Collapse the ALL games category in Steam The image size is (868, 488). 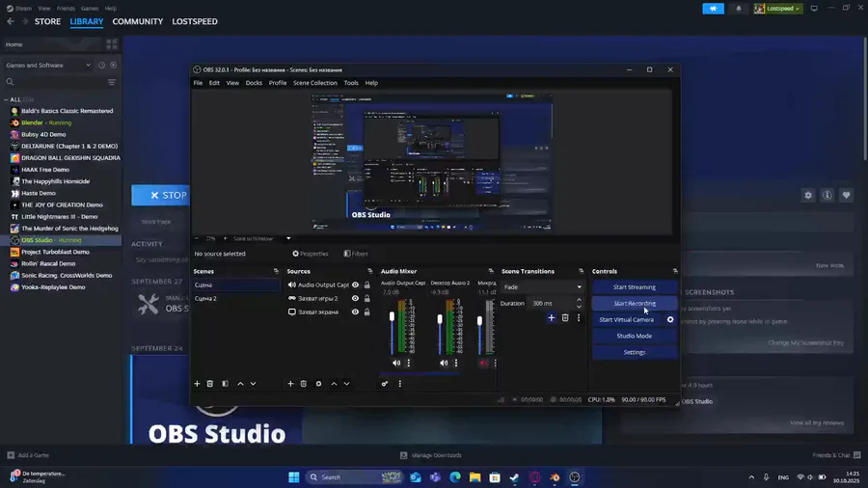coord(6,99)
